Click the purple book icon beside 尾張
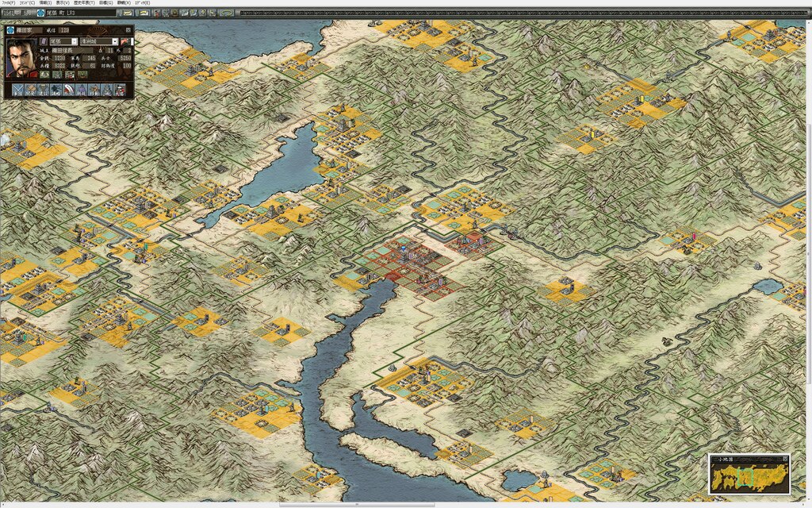 [44, 41]
